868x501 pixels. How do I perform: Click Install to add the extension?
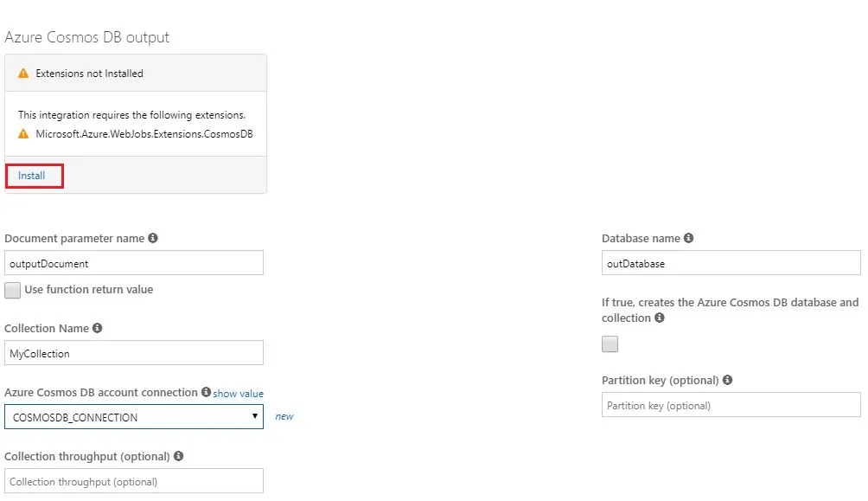tap(32, 176)
